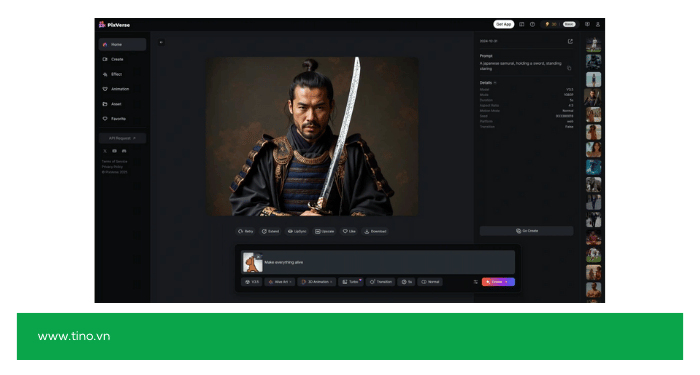Click the samurai video preview

pos(312,137)
